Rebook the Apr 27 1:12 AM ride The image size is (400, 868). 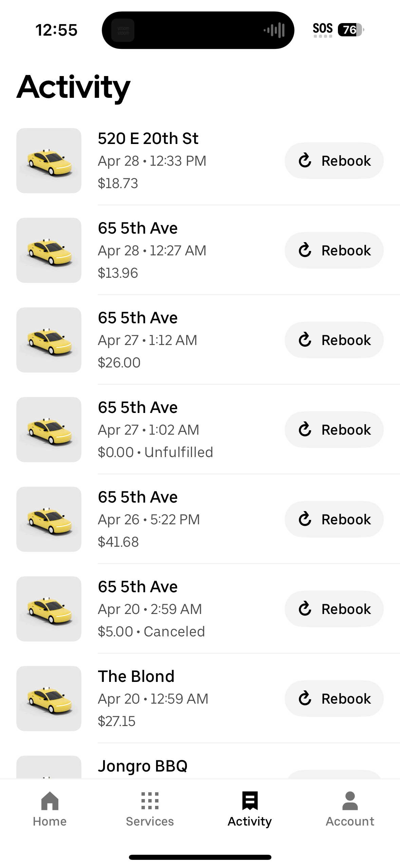334,340
